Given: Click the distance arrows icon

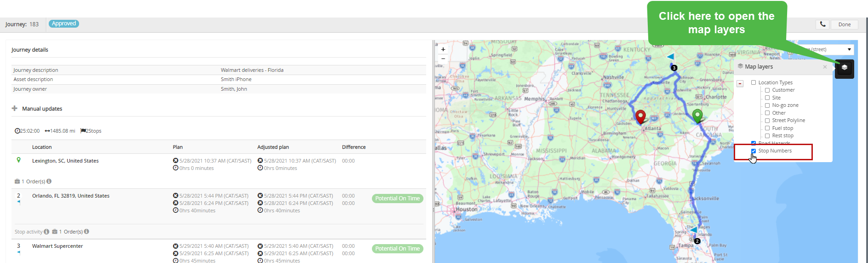Looking at the screenshot, I should point(47,131).
